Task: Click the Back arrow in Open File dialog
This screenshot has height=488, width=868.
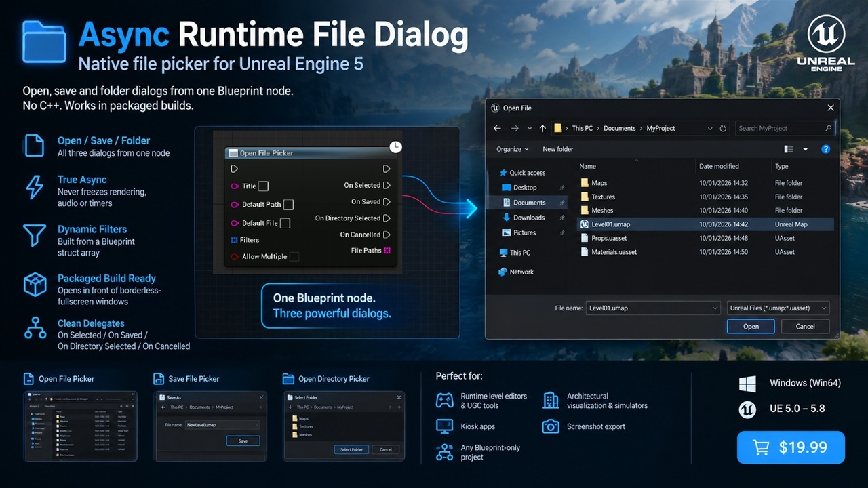Action: (497, 128)
